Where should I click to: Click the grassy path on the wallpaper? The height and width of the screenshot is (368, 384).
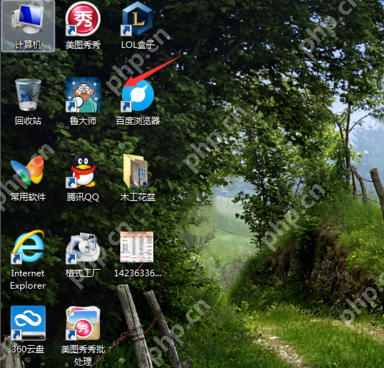pyautogui.click(x=283, y=343)
